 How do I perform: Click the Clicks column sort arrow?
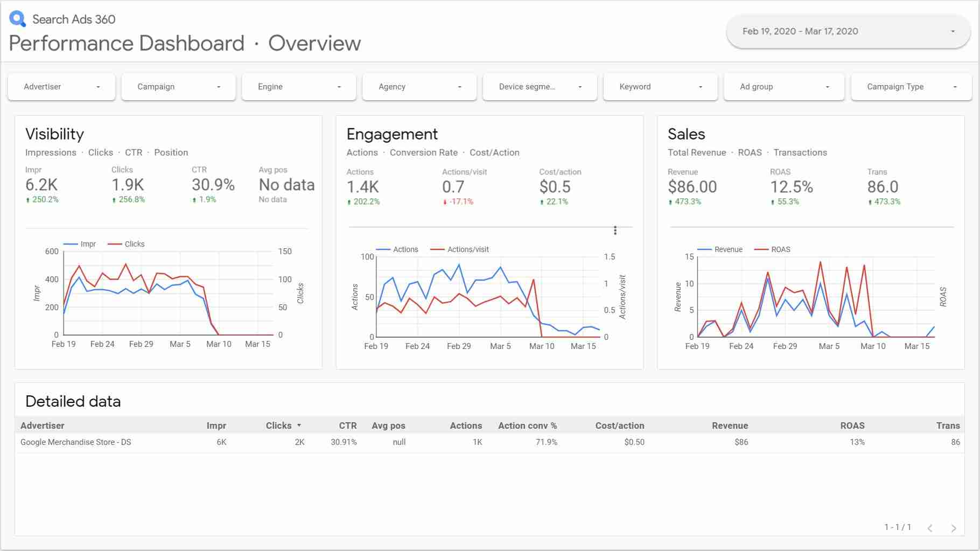tap(299, 426)
